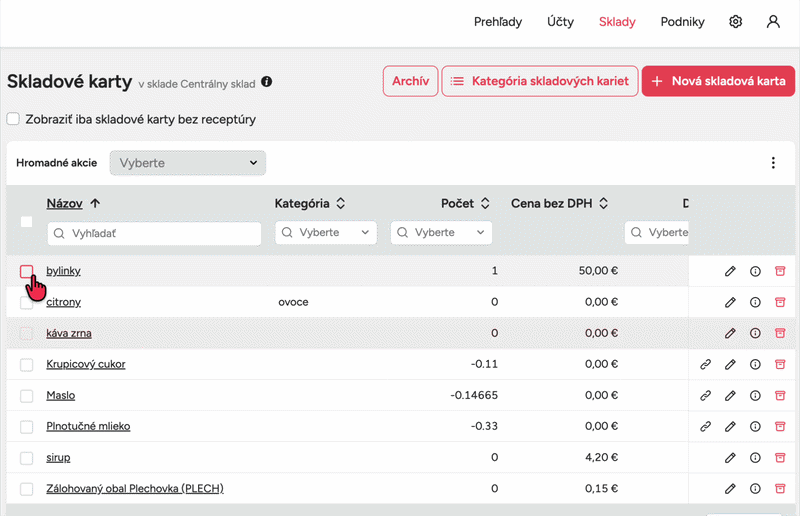
Task: Open the Hromadné akcie Vyberte dropdown
Action: tap(188, 163)
